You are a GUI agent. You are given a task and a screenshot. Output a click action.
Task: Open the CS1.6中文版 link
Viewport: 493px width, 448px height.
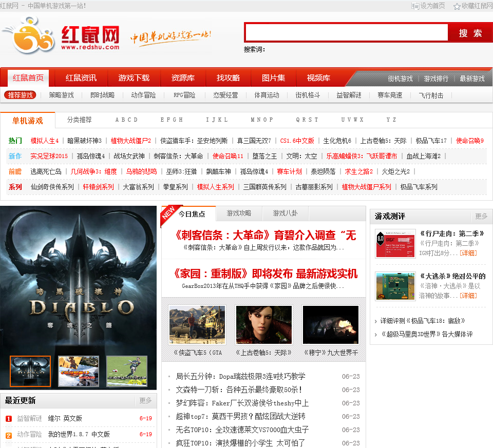tap(297, 141)
